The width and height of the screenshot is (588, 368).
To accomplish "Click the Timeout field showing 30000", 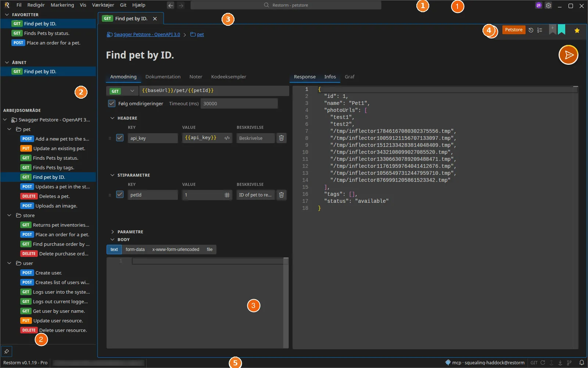I will [x=239, y=104].
